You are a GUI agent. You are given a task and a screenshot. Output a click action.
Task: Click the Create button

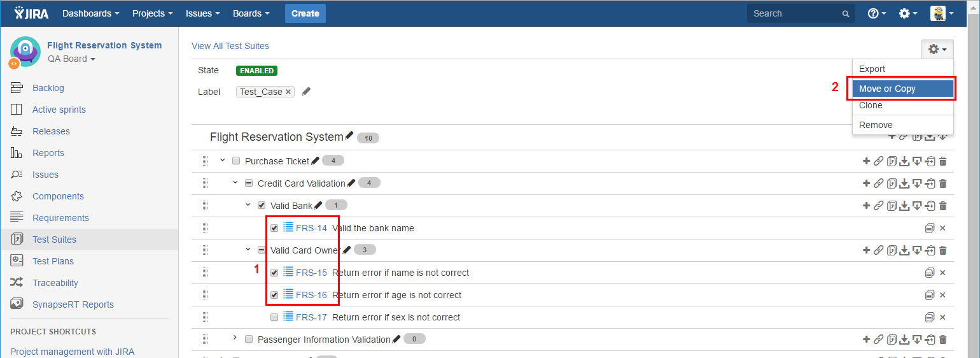(x=305, y=13)
